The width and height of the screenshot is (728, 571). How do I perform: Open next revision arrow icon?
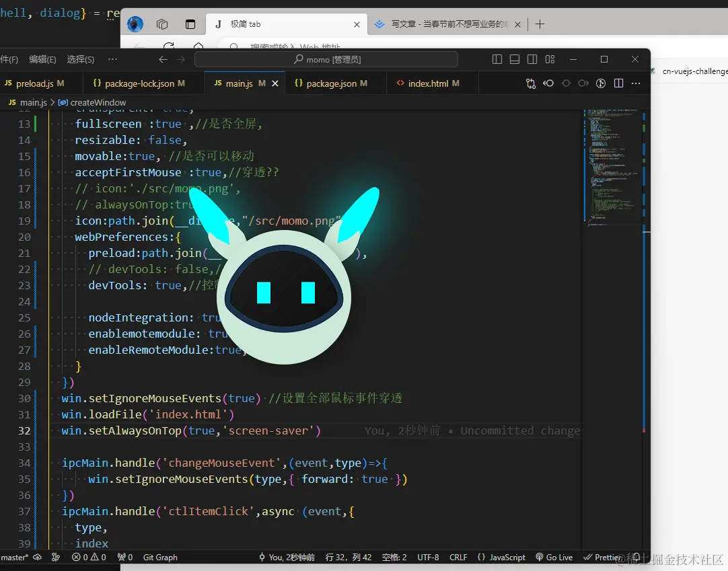(583, 83)
